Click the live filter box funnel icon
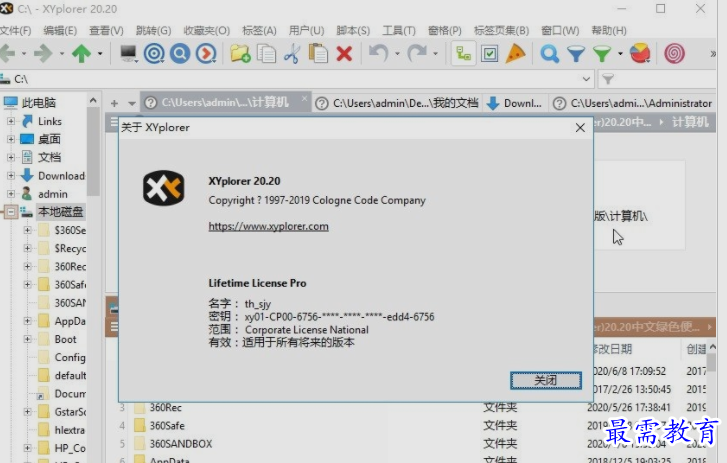The height and width of the screenshot is (463, 727). tap(608, 79)
